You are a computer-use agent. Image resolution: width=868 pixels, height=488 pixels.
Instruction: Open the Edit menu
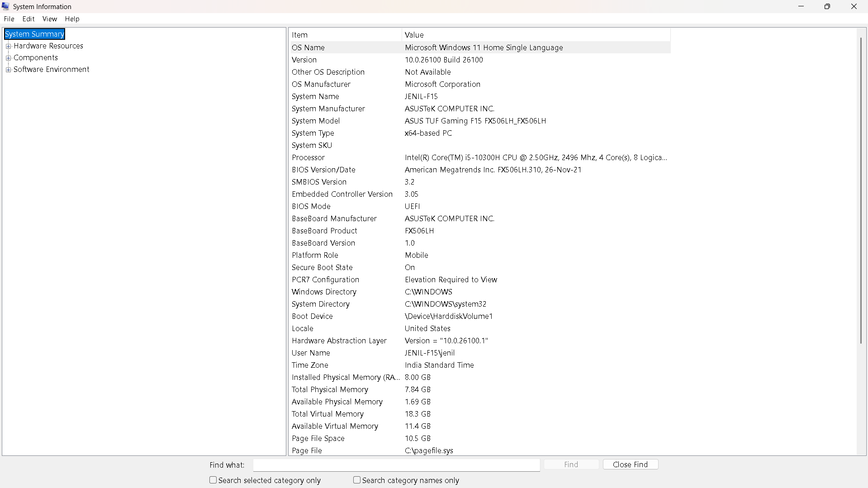click(x=28, y=19)
